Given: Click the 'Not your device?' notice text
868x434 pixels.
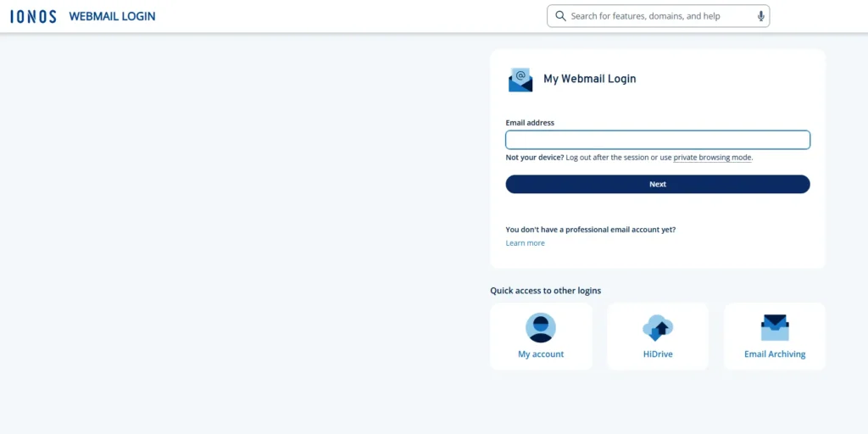Looking at the screenshot, I should click(x=535, y=158).
